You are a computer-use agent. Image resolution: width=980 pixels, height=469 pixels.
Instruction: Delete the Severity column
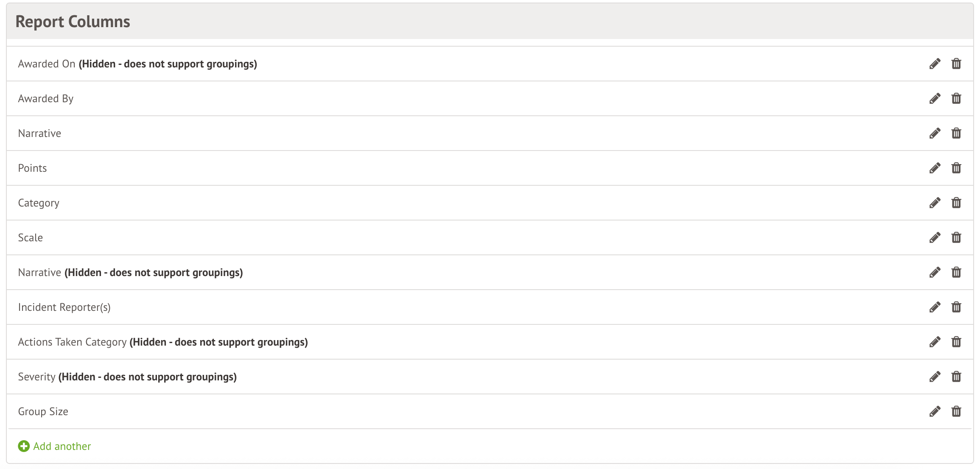click(956, 377)
